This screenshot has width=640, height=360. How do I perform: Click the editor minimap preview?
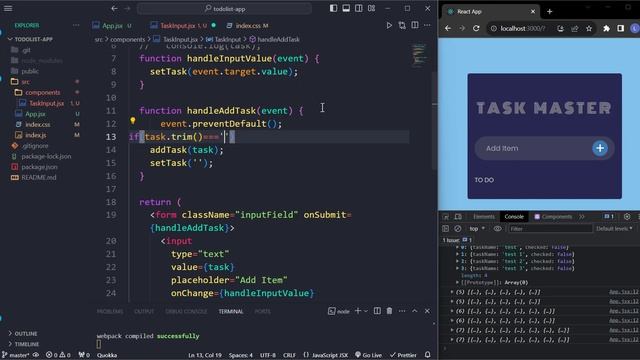pos(419,55)
